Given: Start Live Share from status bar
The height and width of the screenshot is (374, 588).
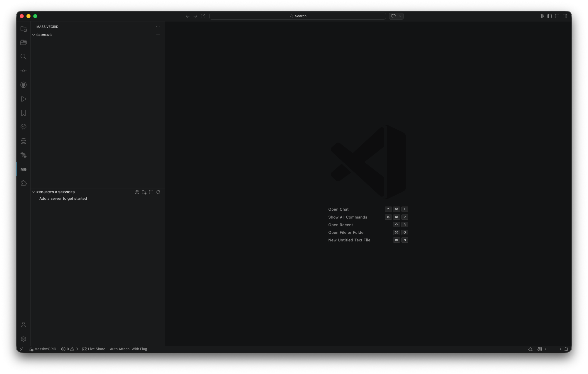Looking at the screenshot, I should pos(94,349).
